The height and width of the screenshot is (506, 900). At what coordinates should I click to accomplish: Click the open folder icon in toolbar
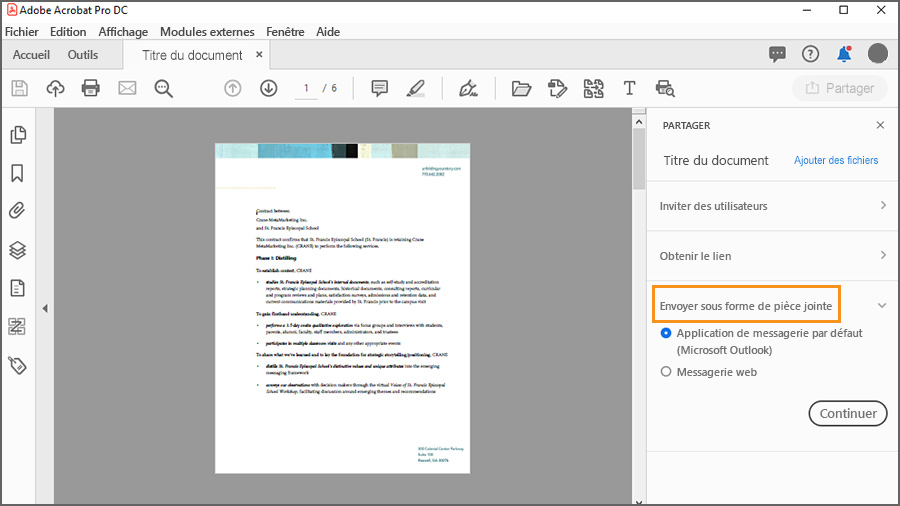coord(521,88)
